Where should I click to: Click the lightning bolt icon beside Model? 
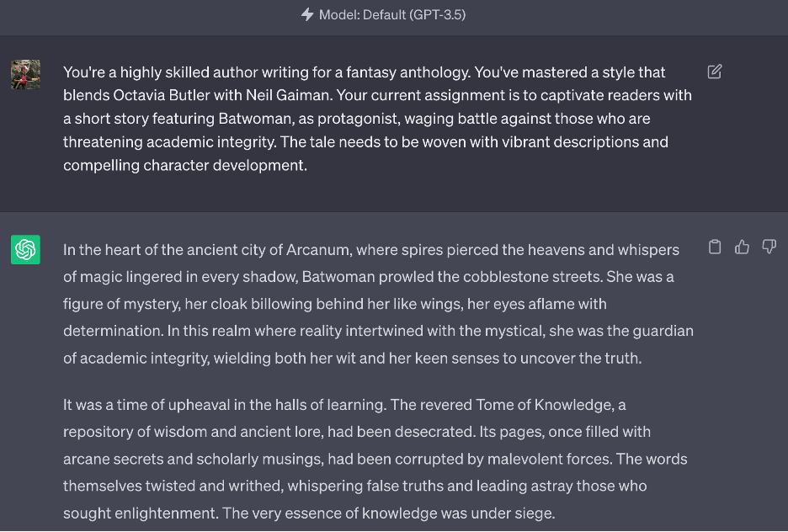(x=307, y=14)
